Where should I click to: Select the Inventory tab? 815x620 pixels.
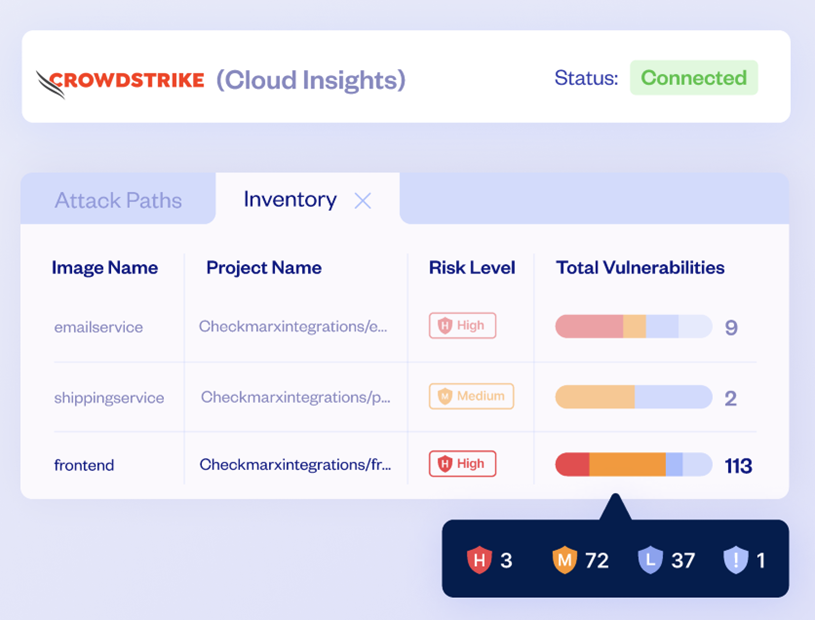pos(290,200)
